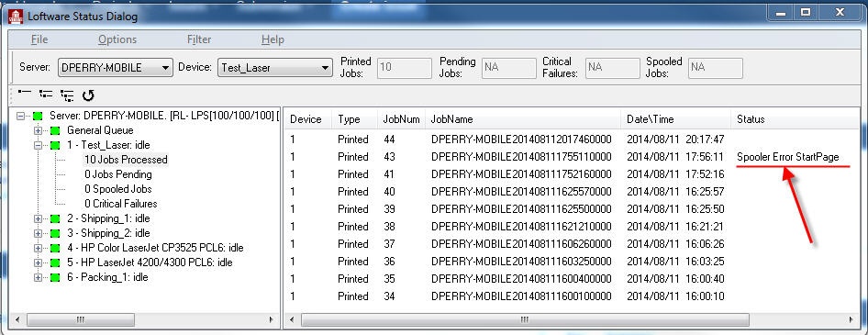Image resolution: width=868 pixels, height=335 pixels.
Task: Click the tree pane horizontal scrollbar thumb
Action: point(80,319)
